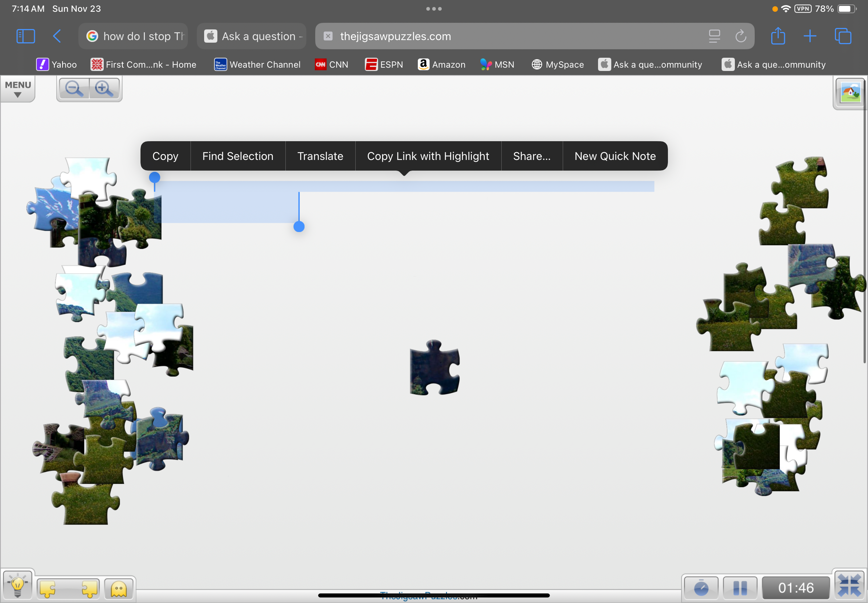Select Copy in the context menu

pyautogui.click(x=165, y=156)
